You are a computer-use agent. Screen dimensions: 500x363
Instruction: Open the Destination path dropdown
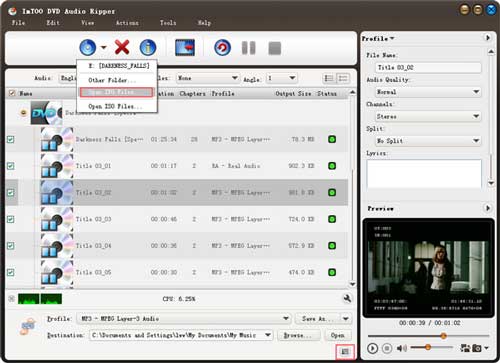(x=181, y=335)
